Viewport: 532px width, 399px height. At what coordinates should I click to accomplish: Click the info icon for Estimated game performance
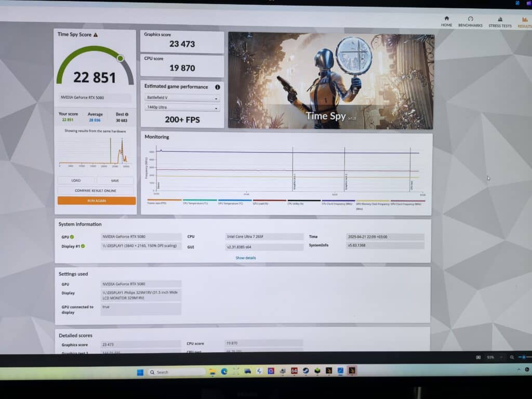(x=218, y=87)
